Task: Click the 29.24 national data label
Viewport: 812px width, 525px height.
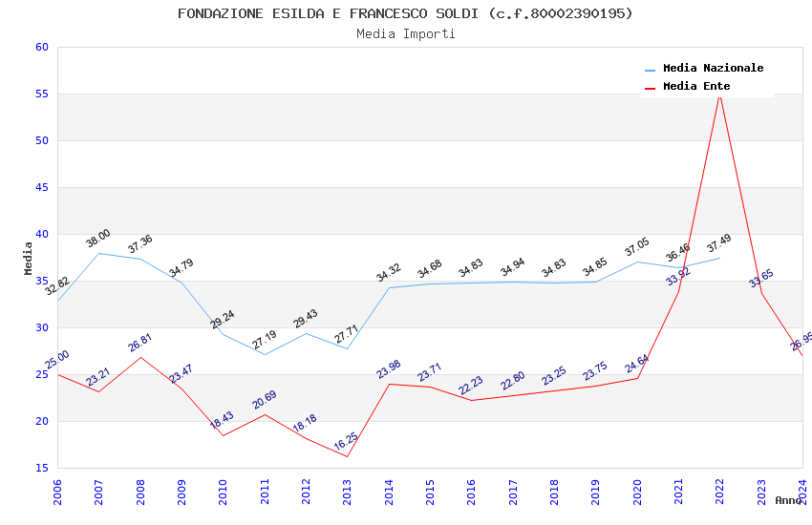Action: click(x=223, y=319)
